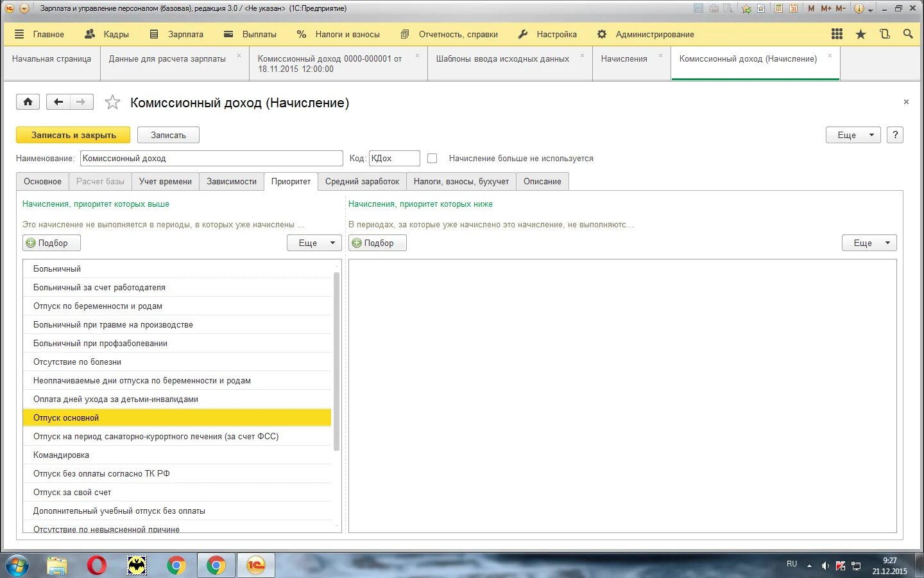Screen dimensions: 924x578
Task: Click the Записать button
Action: 168,135
